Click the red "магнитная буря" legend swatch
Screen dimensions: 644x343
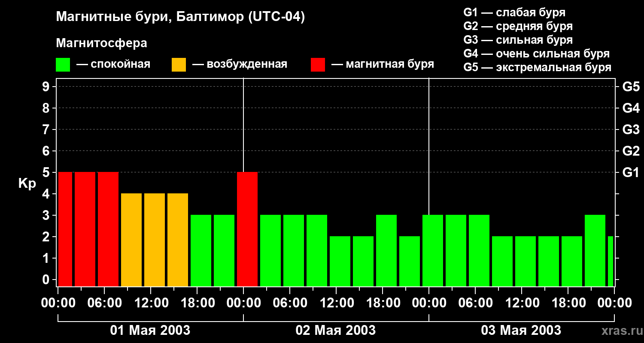318,64
